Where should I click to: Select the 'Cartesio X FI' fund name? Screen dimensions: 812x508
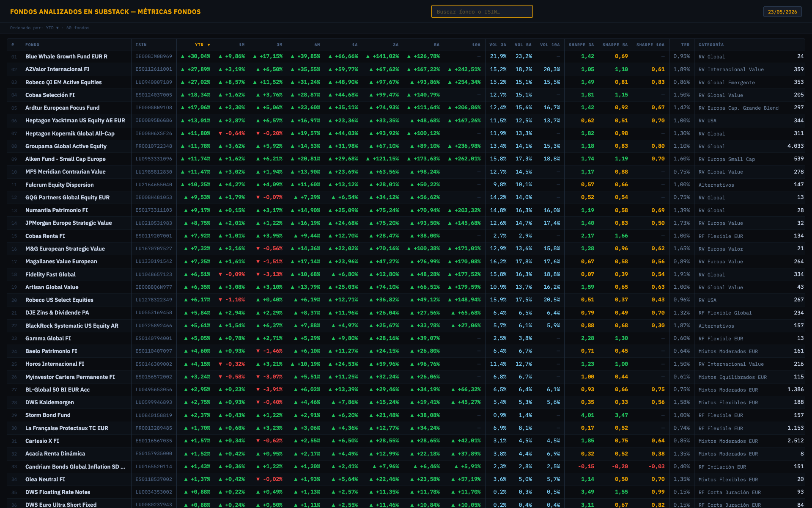(x=42, y=441)
